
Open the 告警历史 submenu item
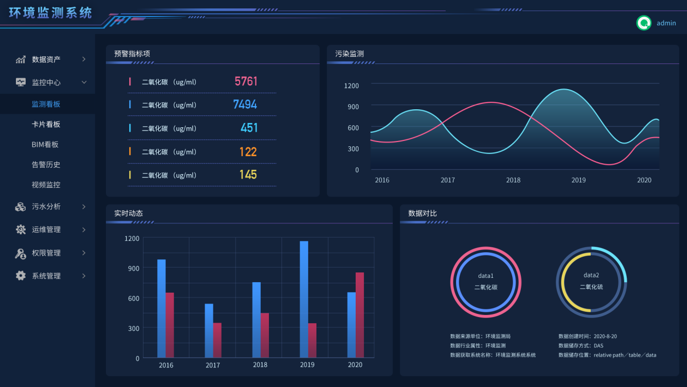point(46,164)
